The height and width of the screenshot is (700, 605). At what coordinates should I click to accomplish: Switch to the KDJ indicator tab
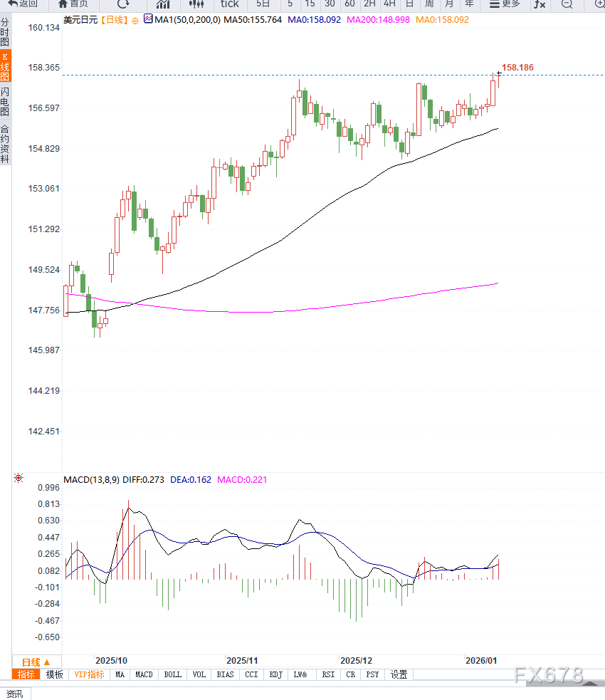coord(274,674)
